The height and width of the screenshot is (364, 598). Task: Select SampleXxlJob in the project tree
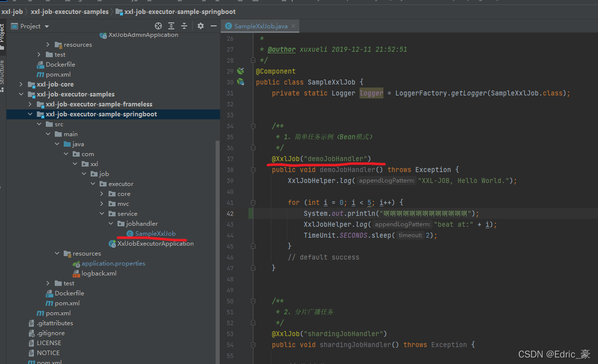coord(155,234)
